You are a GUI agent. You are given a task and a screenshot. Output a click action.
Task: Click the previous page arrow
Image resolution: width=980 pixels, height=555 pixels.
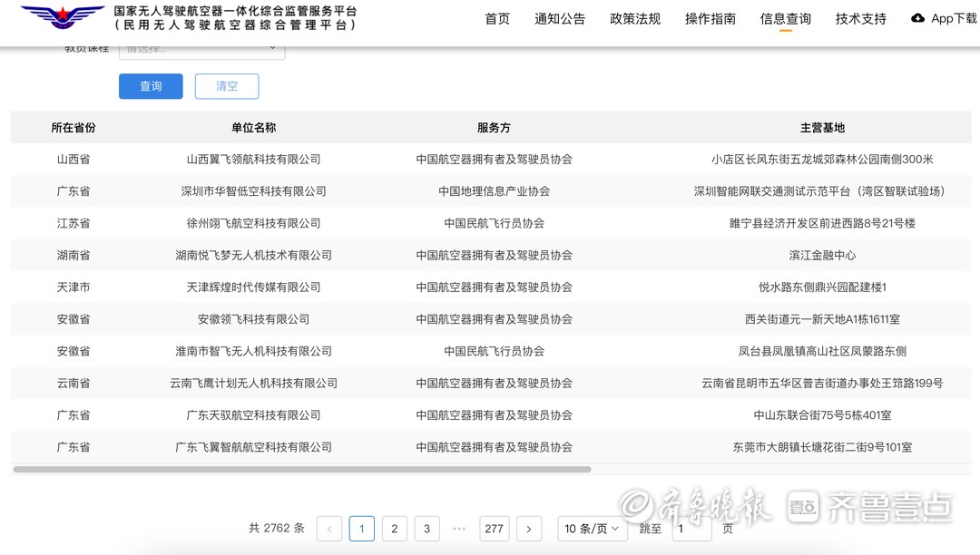tap(329, 529)
